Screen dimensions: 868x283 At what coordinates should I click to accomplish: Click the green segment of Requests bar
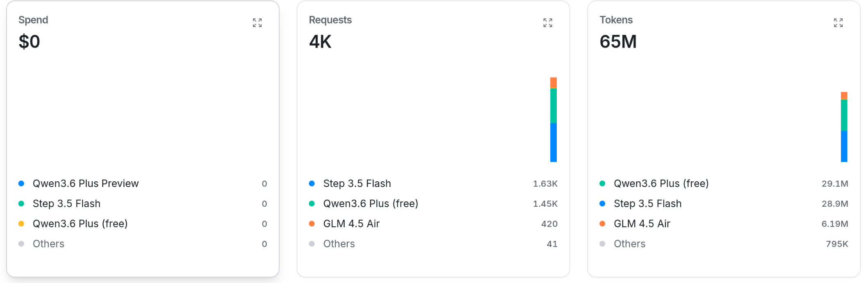pyautogui.click(x=553, y=105)
